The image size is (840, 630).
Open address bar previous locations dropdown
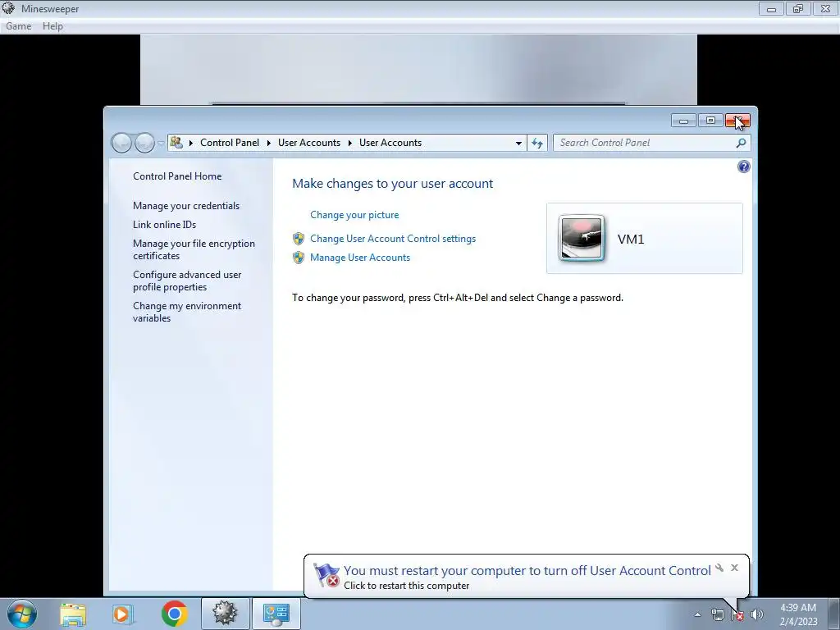click(x=518, y=143)
